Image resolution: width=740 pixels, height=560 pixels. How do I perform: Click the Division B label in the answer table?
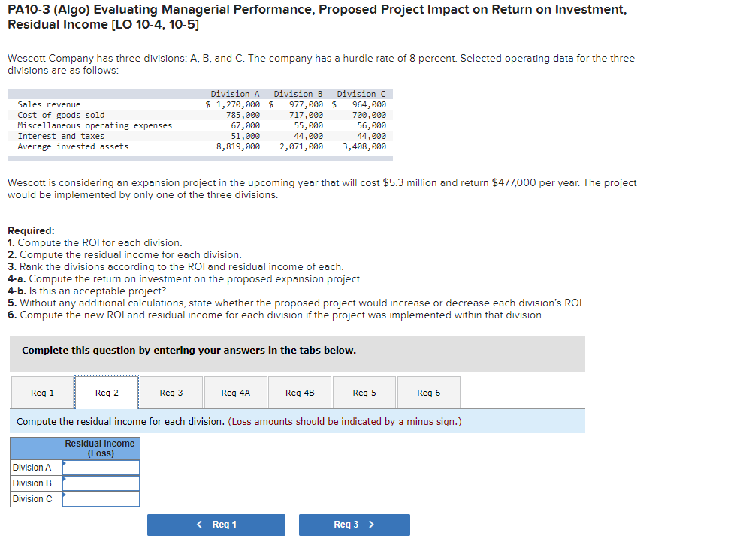point(32,483)
